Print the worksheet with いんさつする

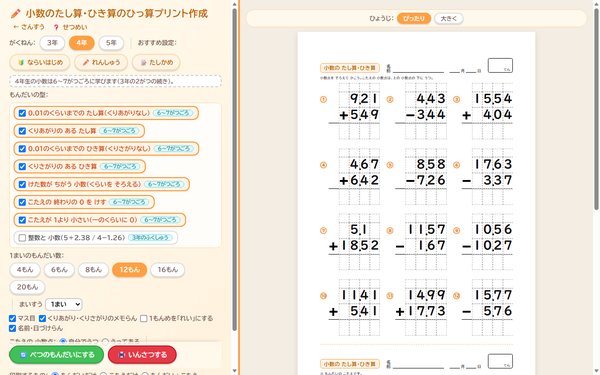(x=142, y=355)
